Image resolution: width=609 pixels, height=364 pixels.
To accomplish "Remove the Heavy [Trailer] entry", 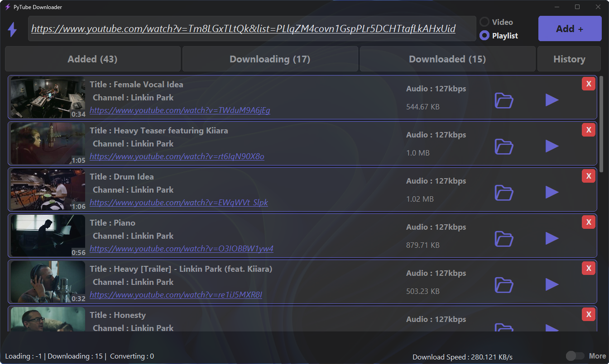I will point(589,268).
